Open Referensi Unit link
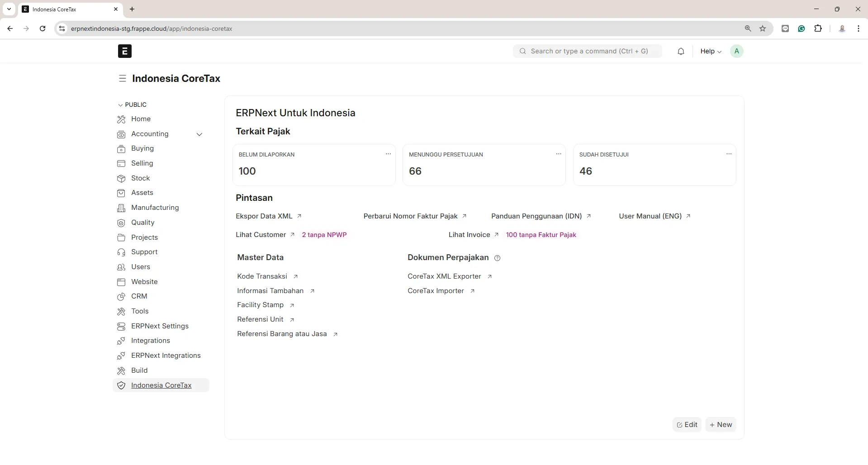868x465 pixels. (266, 319)
